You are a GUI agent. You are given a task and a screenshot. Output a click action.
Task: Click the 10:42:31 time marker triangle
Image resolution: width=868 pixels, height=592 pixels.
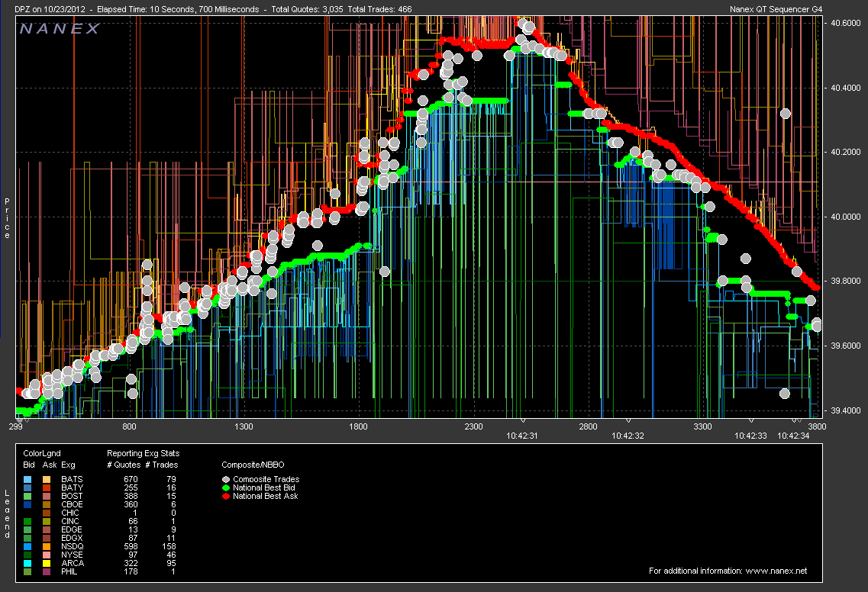(x=522, y=421)
